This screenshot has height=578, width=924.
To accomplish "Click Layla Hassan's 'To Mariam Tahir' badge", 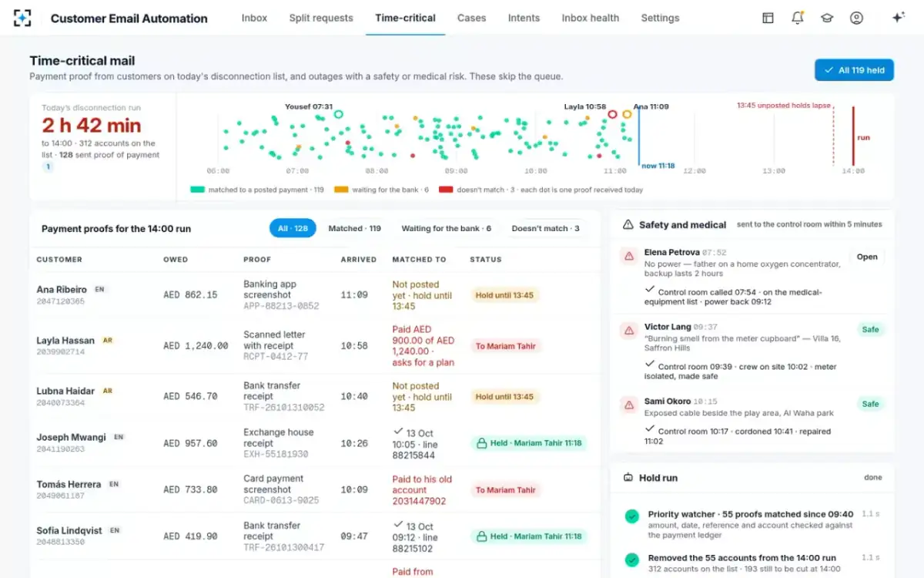I will (x=505, y=346).
